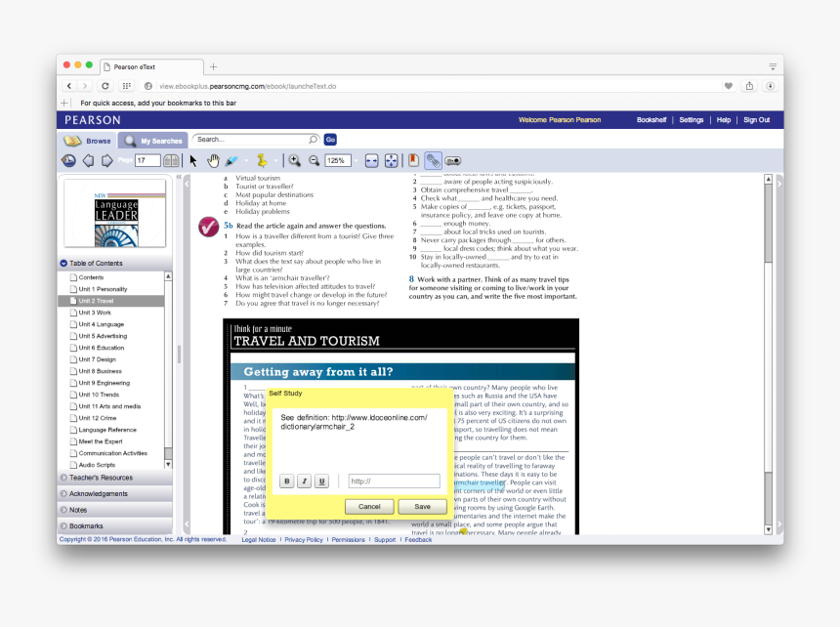This screenshot has width=840, height=627.
Task: Select the highlighter tool
Action: point(231,160)
